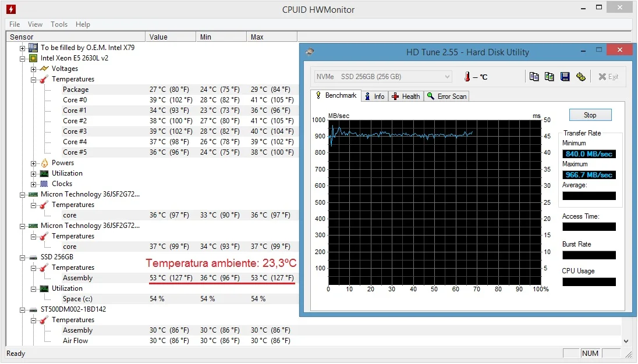Click the Utilization icon under Intel Xeon
Image resolution: width=638 pixels, height=364 pixels.
click(44, 173)
